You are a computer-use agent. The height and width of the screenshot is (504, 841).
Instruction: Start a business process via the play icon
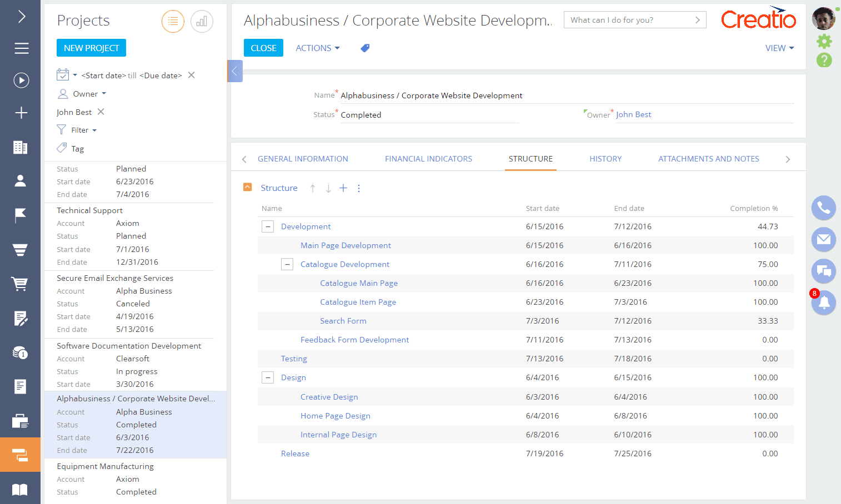point(21,80)
